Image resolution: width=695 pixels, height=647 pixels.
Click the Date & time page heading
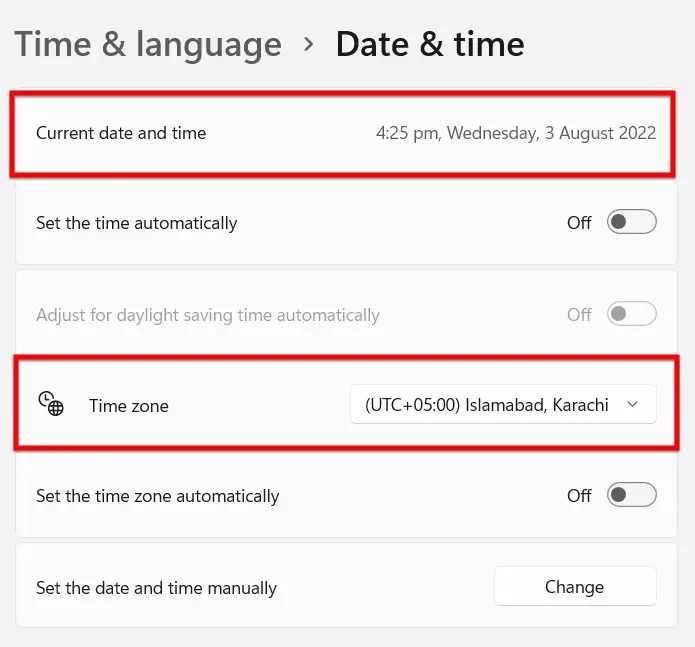tap(430, 44)
